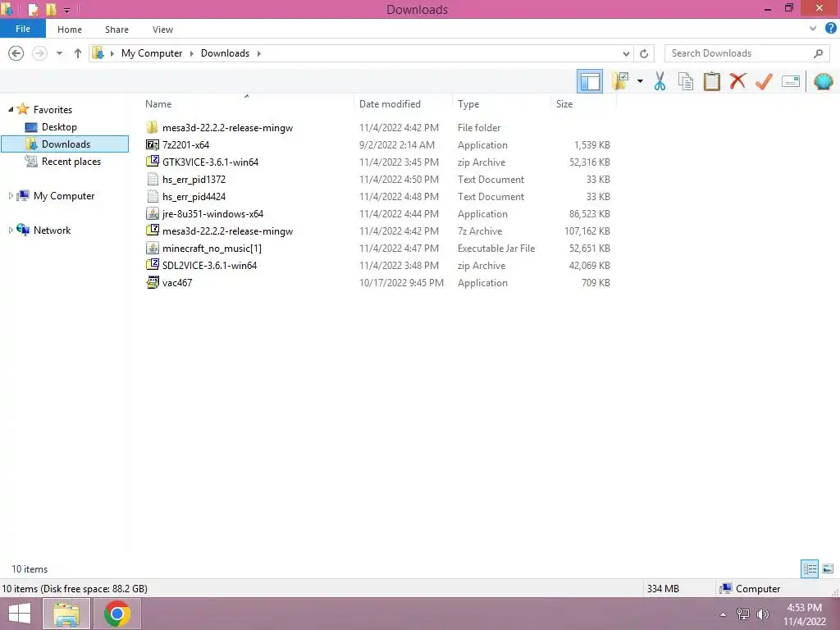Click the Copy documents icon
Viewport: 840px width, 630px height.
click(x=686, y=81)
